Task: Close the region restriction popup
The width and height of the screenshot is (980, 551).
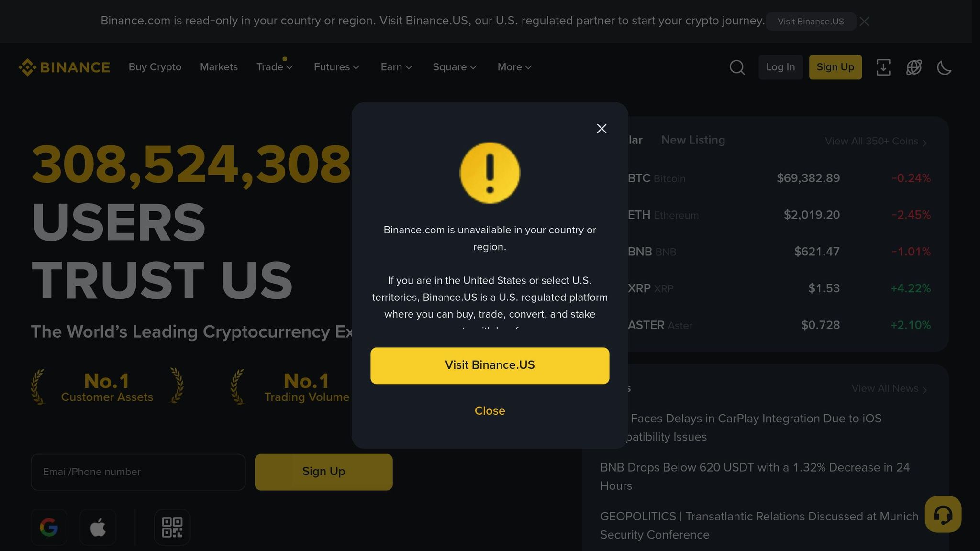Action: (601, 128)
